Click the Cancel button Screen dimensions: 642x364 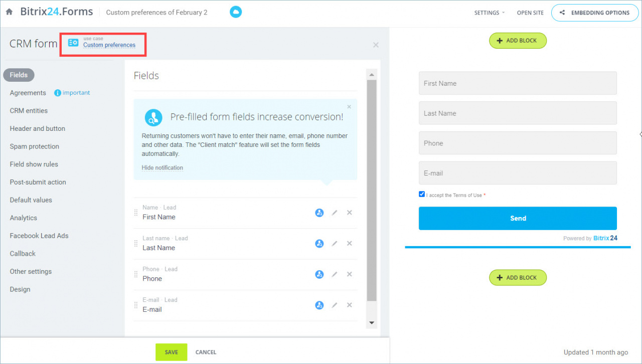[x=206, y=352]
